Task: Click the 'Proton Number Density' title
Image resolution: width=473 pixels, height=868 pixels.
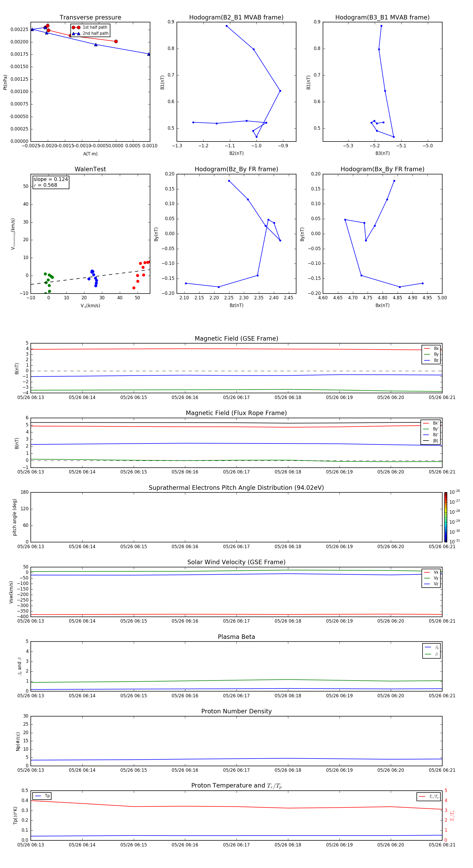Action: [x=236, y=711]
